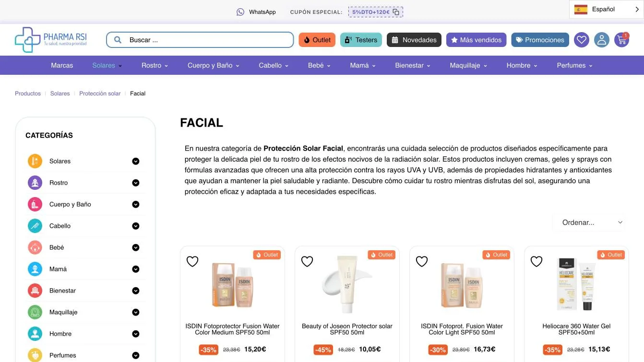
Task: Expand Cabello sidebar chevron
Action: tap(136, 226)
